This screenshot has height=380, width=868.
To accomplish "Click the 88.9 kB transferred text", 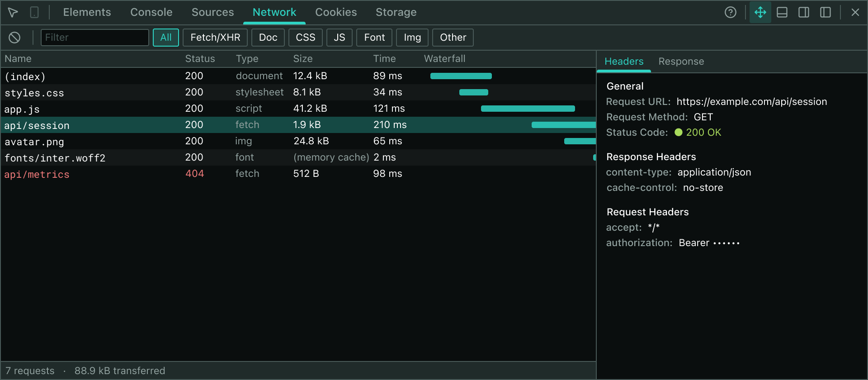I will coord(120,371).
